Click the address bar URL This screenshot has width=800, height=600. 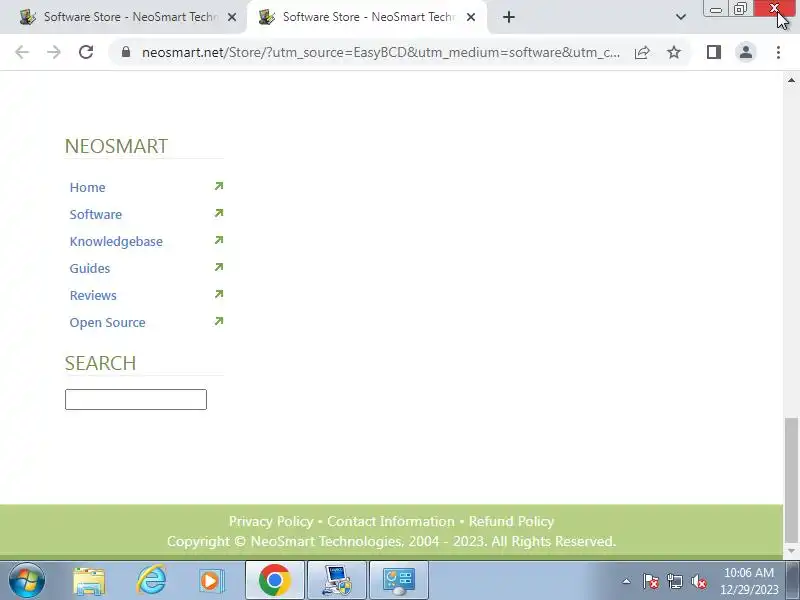[x=381, y=52]
